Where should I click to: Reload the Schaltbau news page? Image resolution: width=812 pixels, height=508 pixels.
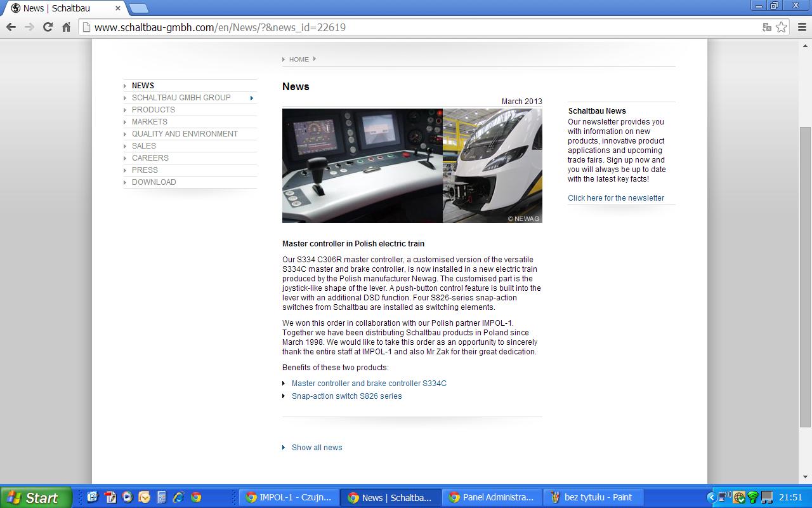click(48, 27)
